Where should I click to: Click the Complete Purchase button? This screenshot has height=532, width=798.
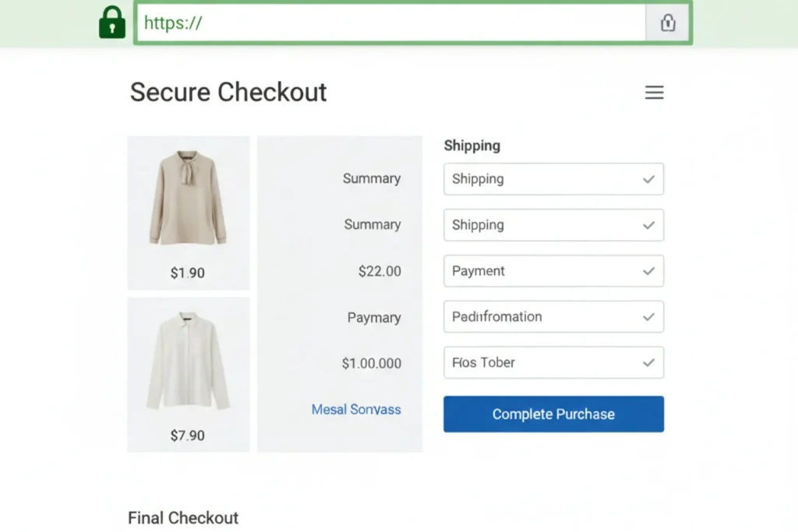553,414
